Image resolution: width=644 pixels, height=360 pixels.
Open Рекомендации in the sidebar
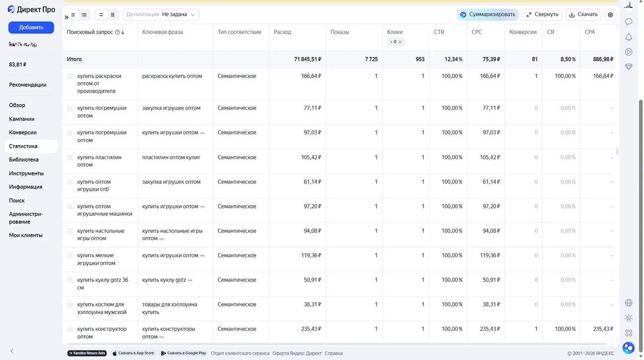pos(28,85)
